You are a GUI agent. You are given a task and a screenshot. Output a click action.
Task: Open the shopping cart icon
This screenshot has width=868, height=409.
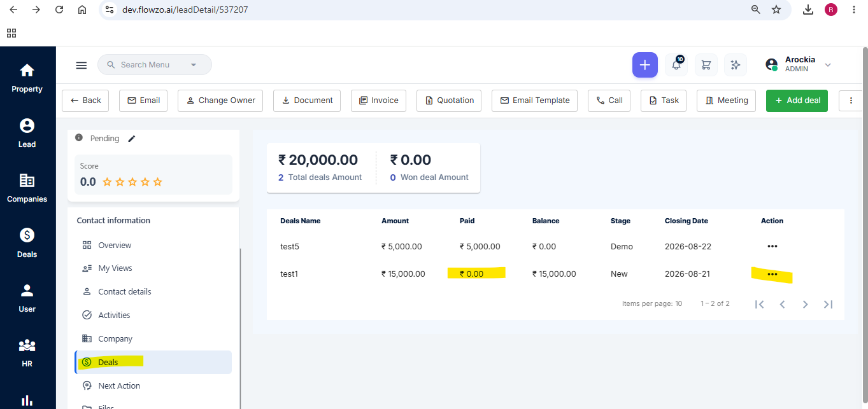click(706, 65)
